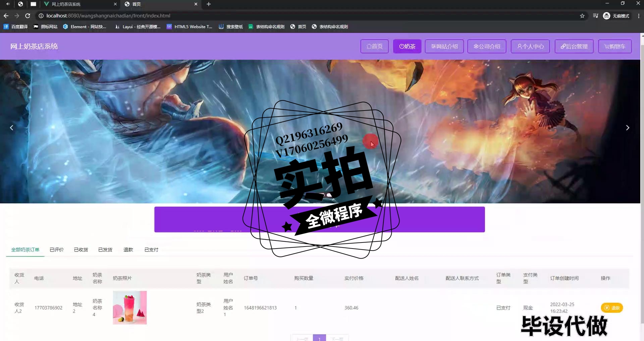Screen dimensions: 644x341
Task: Click the browser forward arrow
Action: (x=17, y=16)
